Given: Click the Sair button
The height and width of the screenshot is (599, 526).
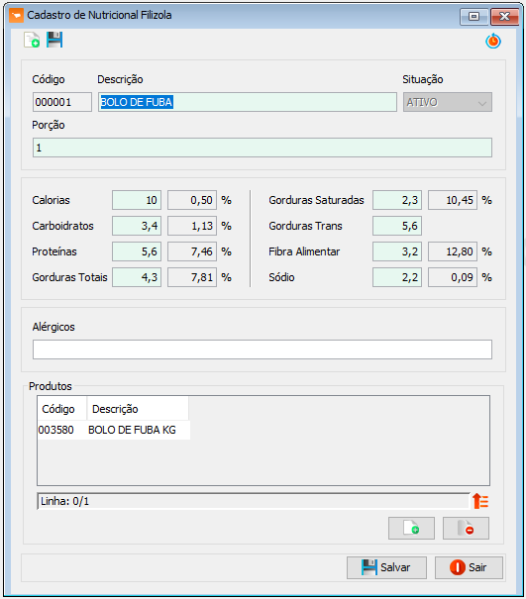Looking at the screenshot, I should (x=469, y=567).
